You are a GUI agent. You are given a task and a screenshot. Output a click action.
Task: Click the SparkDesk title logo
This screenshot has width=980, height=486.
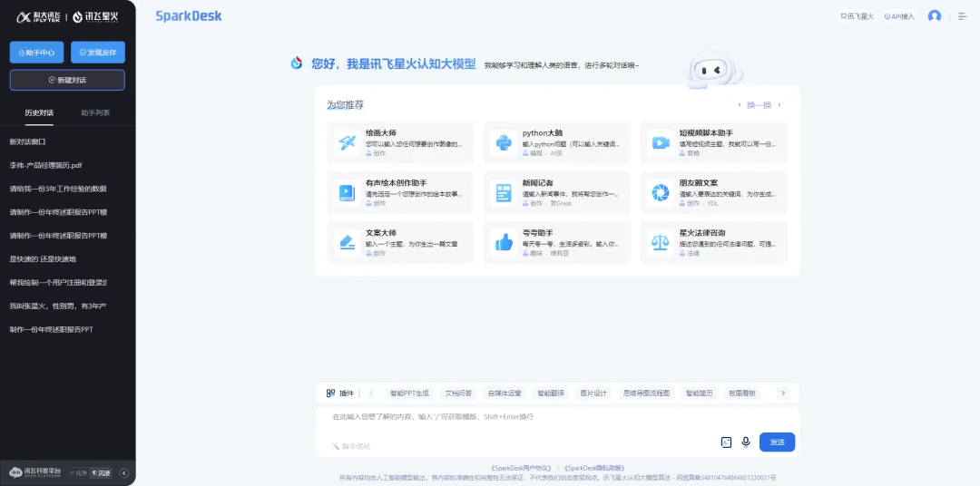click(189, 16)
